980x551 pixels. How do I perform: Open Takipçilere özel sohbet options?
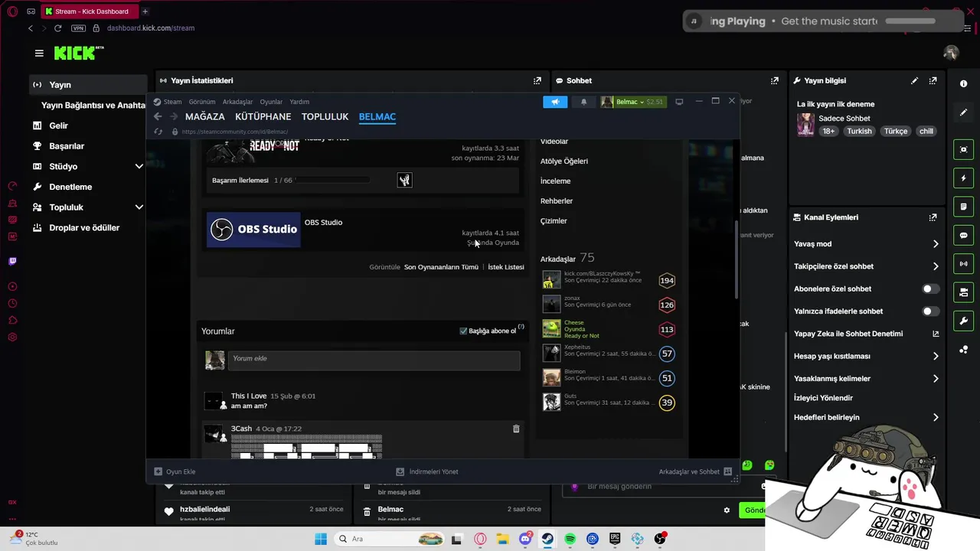(x=866, y=266)
